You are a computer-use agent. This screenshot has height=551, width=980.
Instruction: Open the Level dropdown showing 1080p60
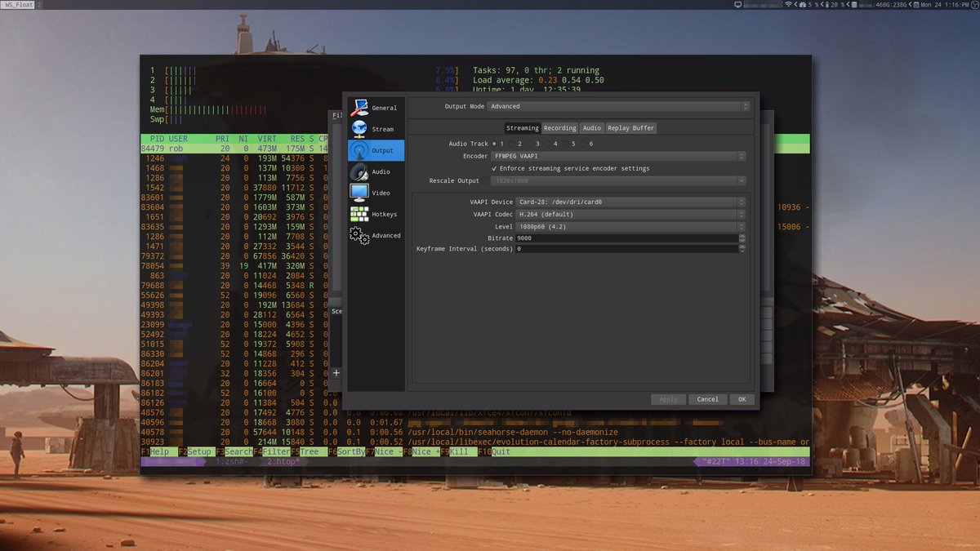click(x=630, y=226)
